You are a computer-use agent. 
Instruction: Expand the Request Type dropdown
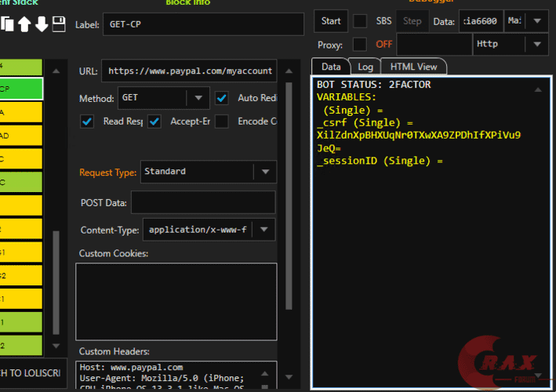pos(265,172)
